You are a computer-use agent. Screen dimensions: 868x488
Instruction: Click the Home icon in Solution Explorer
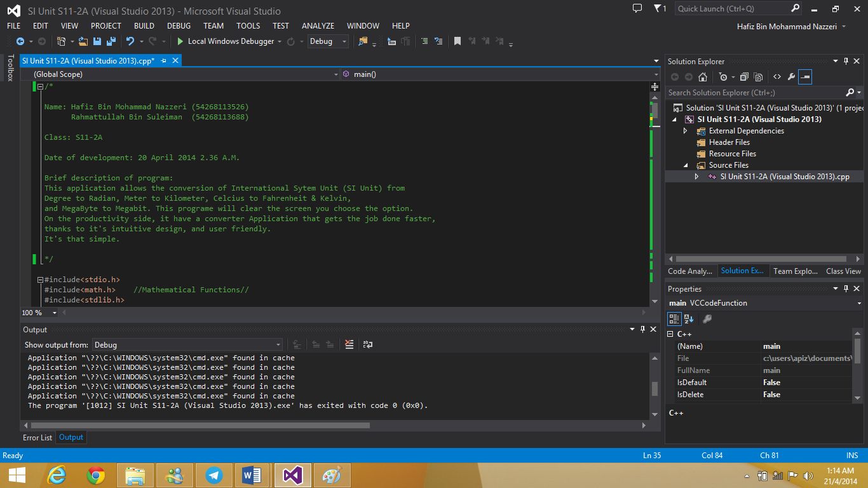pos(703,76)
